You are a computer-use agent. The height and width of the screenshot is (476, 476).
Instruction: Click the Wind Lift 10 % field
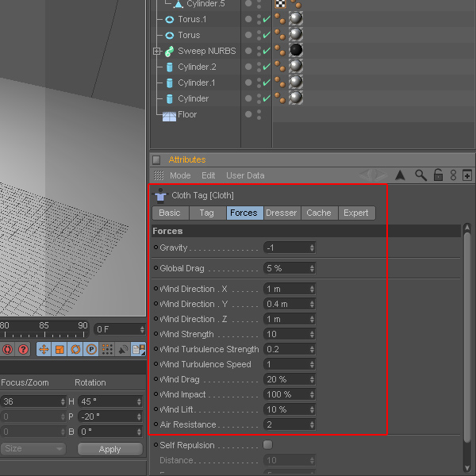289,409
